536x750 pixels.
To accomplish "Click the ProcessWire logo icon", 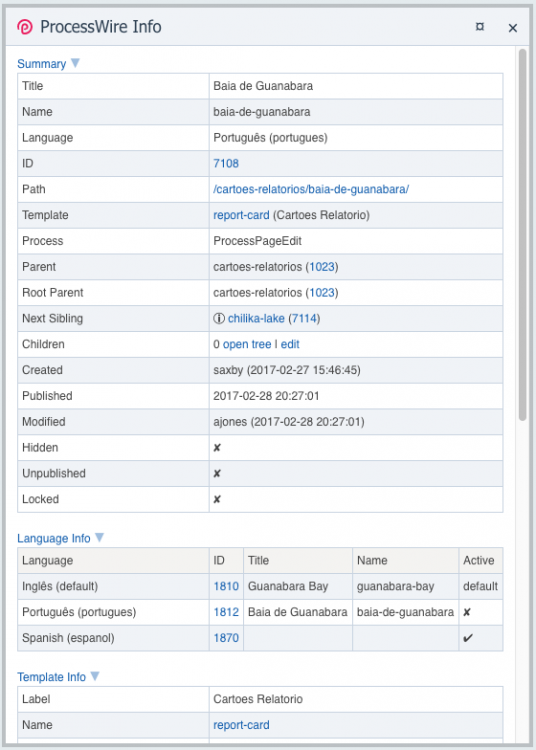I will click(x=25, y=27).
